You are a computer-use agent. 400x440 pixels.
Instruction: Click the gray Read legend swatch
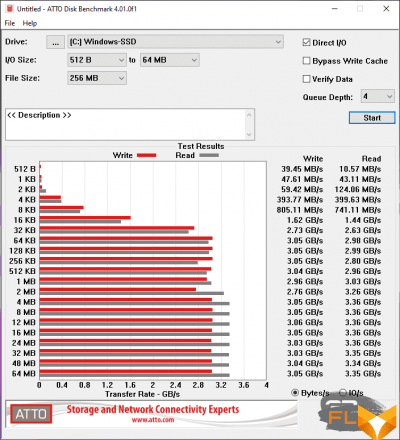pyautogui.click(x=209, y=155)
